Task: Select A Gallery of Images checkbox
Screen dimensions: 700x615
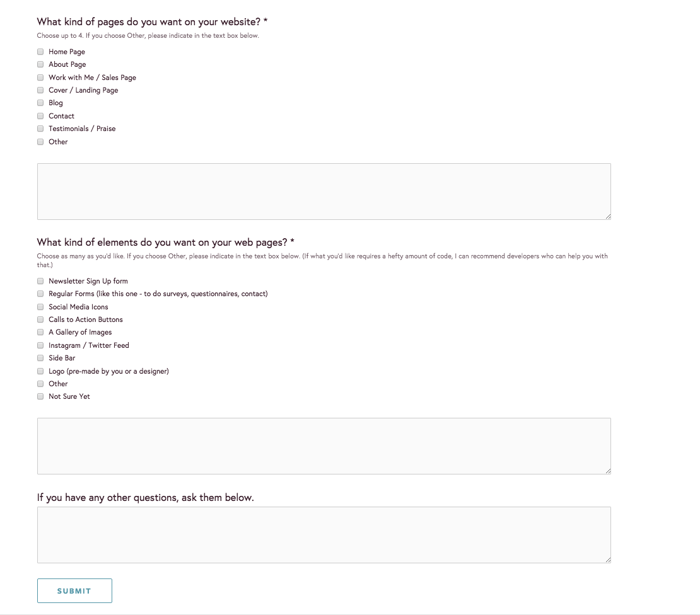Action: pos(40,332)
